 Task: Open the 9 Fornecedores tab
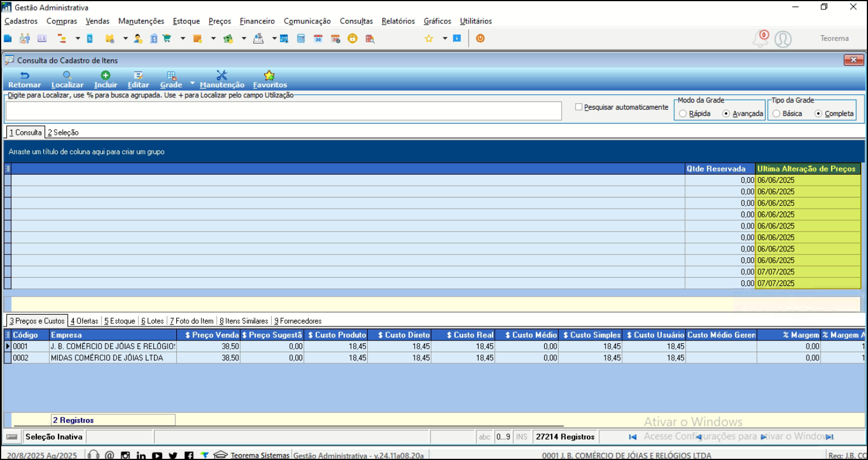tap(298, 321)
